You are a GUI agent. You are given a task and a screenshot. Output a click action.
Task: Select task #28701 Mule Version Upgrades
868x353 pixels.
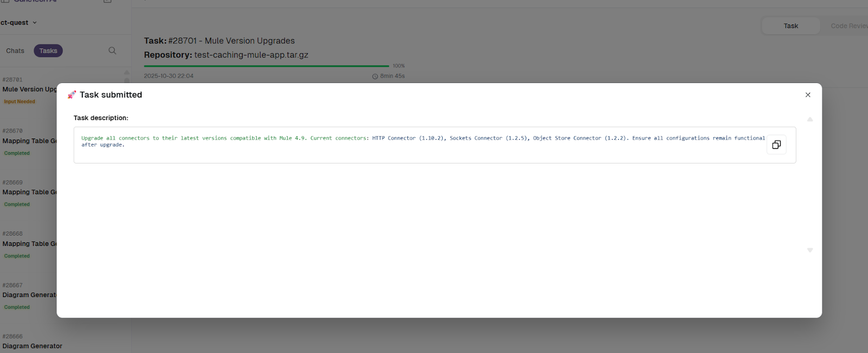(x=29, y=90)
